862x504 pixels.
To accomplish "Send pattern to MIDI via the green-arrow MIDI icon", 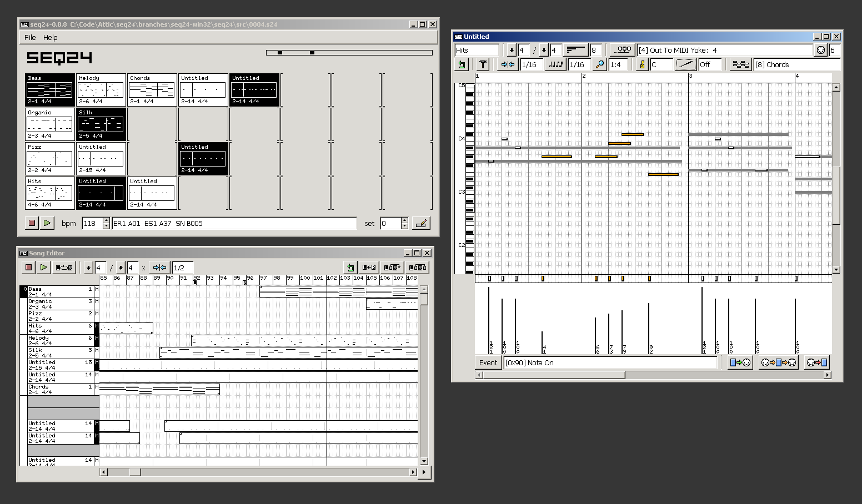I will point(739,362).
